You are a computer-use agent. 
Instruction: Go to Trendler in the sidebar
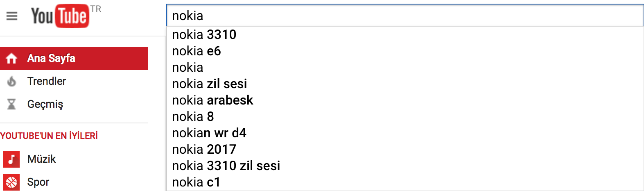point(47,81)
